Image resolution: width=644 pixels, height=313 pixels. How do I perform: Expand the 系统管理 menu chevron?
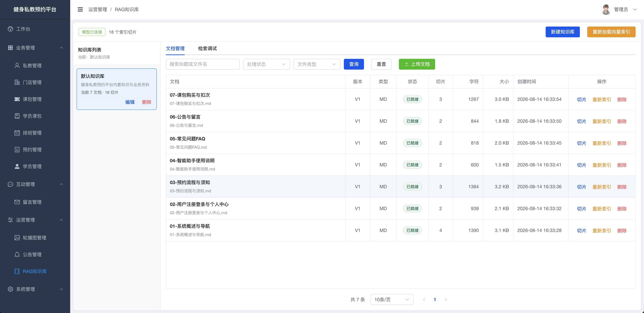tap(61, 289)
